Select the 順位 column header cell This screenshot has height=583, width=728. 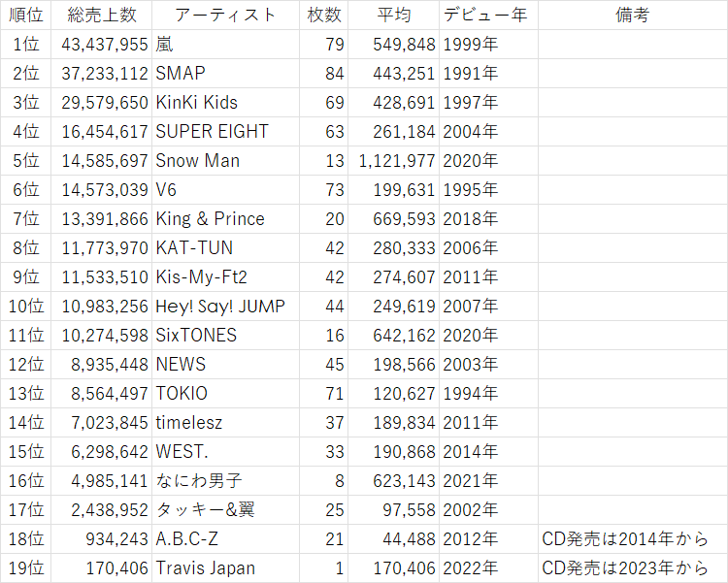(x=25, y=15)
